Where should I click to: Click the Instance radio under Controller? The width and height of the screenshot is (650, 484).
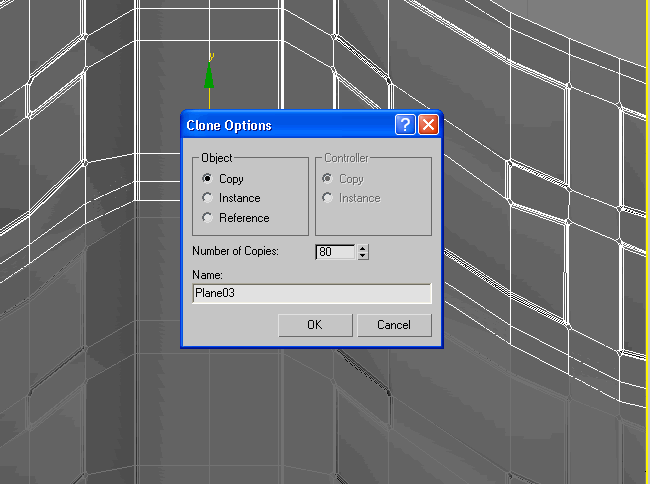pyautogui.click(x=326, y=198)
